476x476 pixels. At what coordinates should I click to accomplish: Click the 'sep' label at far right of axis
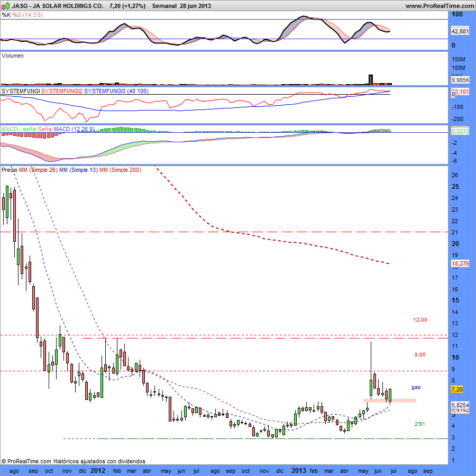[x=428, y=471]
